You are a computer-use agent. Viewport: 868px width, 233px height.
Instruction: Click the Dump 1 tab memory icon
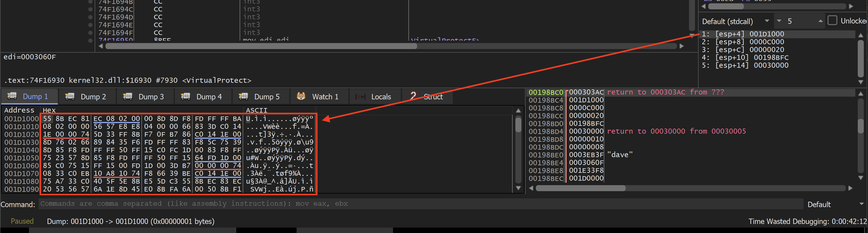point(12,96)
